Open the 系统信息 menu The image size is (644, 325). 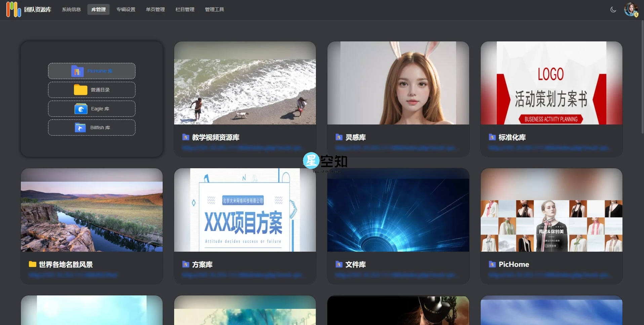click(x=71, y=9)
